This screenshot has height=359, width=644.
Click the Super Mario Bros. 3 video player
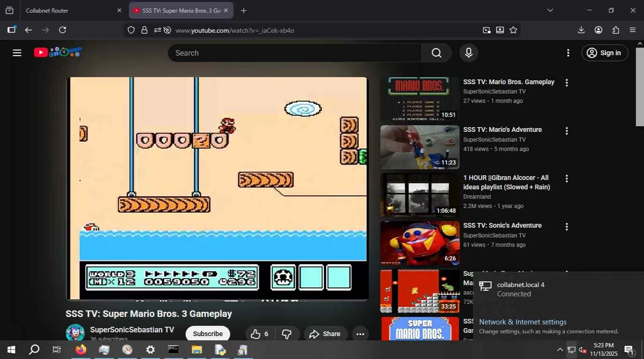[x=218, y=188]
